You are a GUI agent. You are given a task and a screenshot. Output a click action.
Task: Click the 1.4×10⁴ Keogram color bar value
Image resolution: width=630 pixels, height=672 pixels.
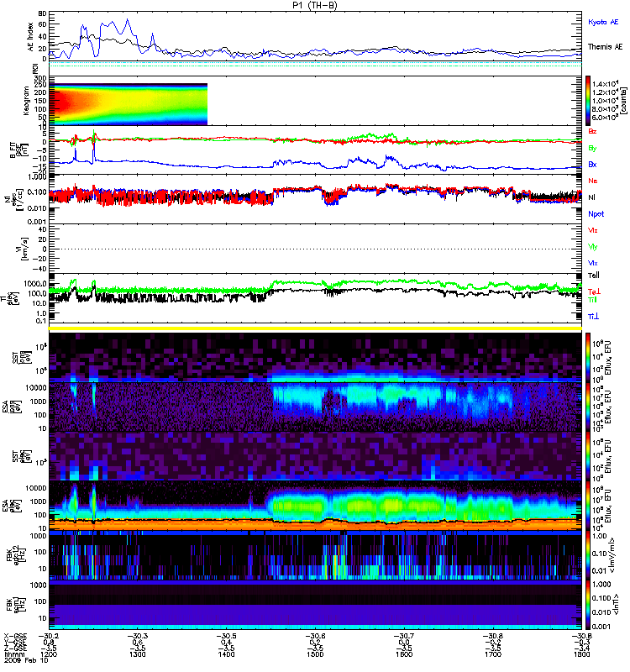click(x=605, y=83)
